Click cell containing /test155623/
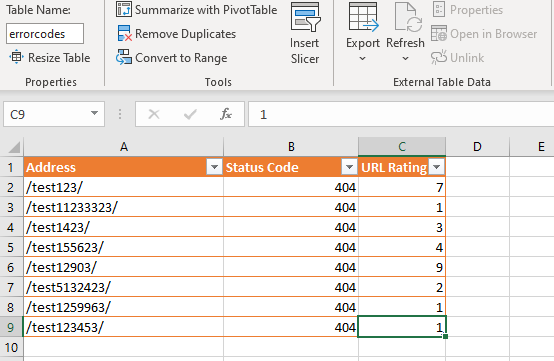The height and width of the screenshot is (361, 554). click(x=124, y=247)
